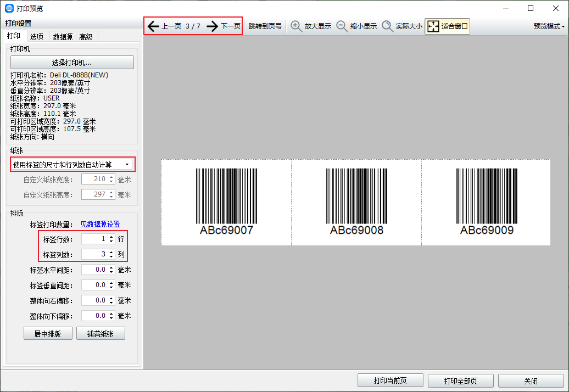The width and height of the screenshot is (569, 392).
Task: Click the zoom out magnifier icon
Action: 342,26
